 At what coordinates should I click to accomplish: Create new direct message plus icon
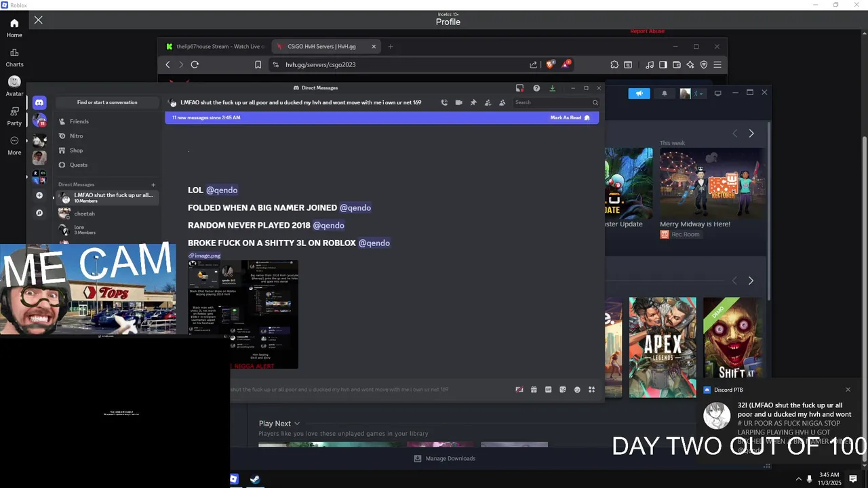153,184
